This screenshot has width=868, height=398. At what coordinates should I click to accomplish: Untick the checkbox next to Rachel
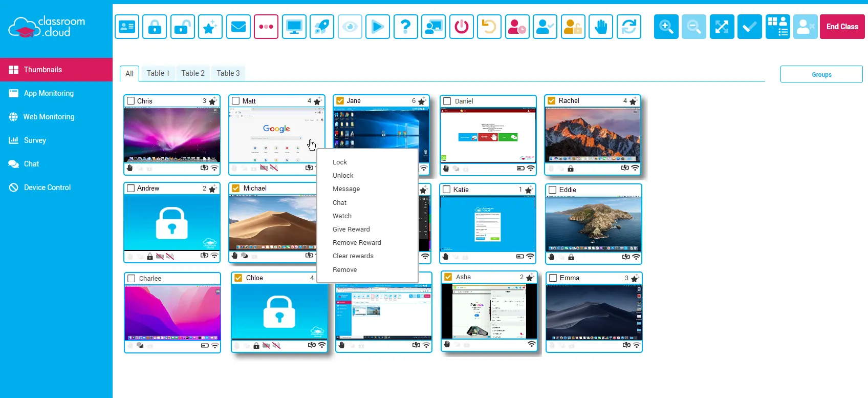click(552, 101)
